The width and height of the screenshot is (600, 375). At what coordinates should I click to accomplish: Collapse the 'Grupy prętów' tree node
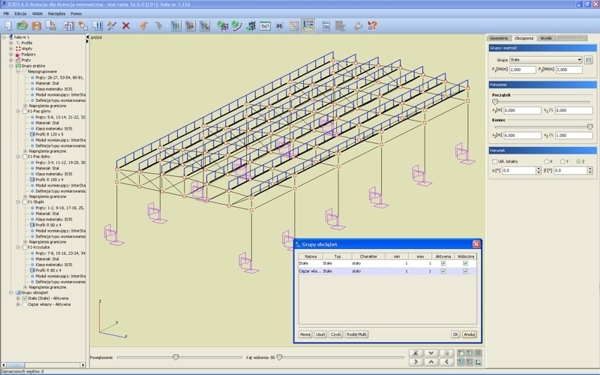pos(11,66)
